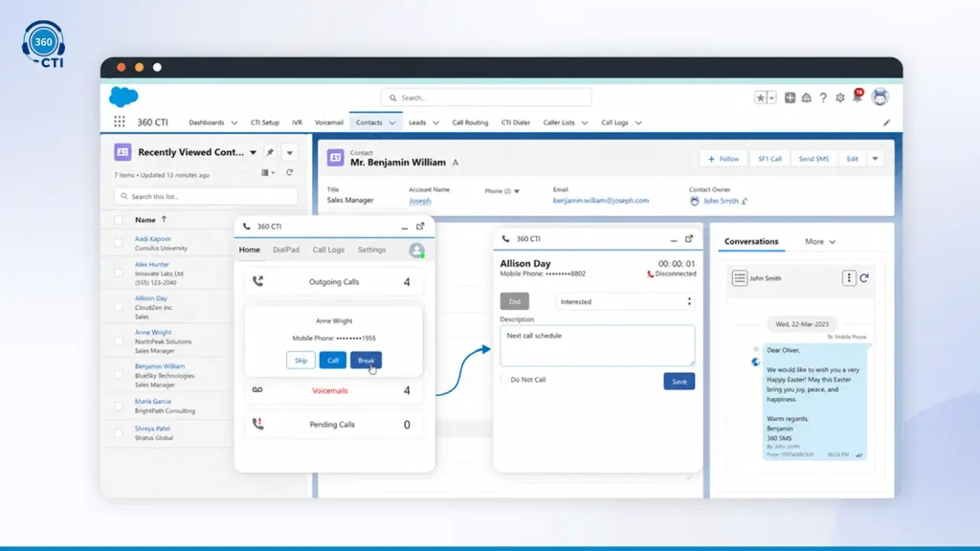
Task: Tick the Do Not Call checkbox
Action: point(504,379)
